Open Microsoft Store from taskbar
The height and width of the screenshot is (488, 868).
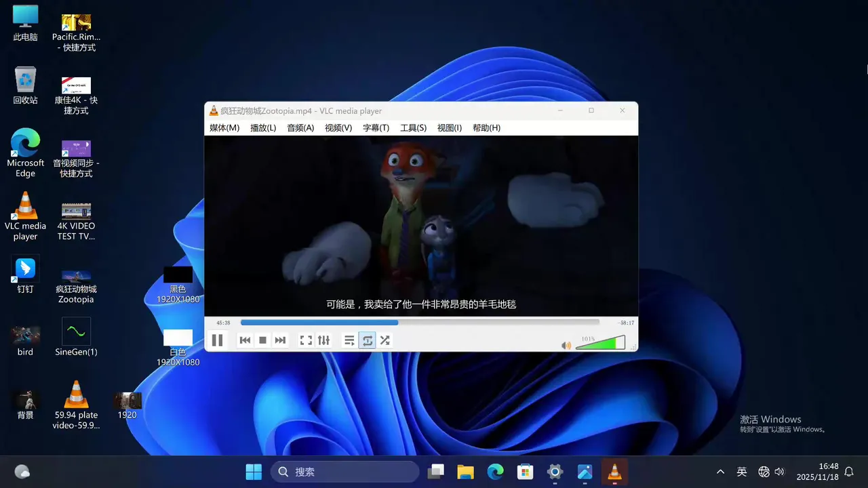[525, 472]
